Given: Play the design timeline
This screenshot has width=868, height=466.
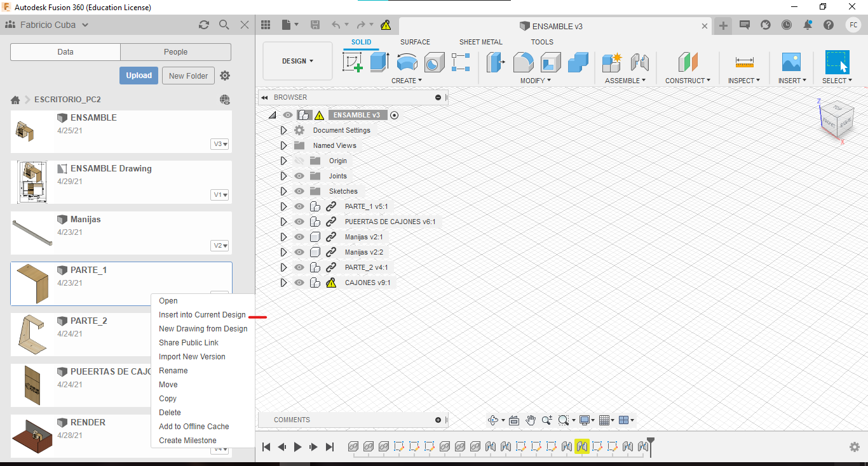Looking at the screenshot, I should 297,447.
